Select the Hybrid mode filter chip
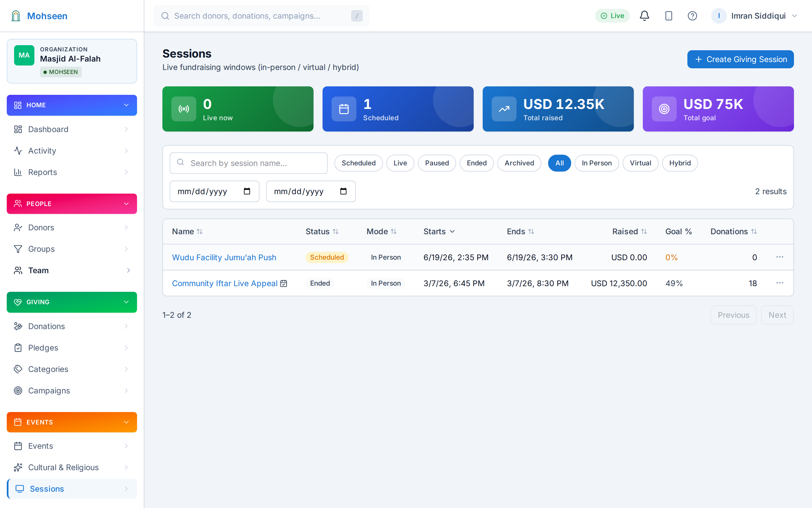 point(680,163)
